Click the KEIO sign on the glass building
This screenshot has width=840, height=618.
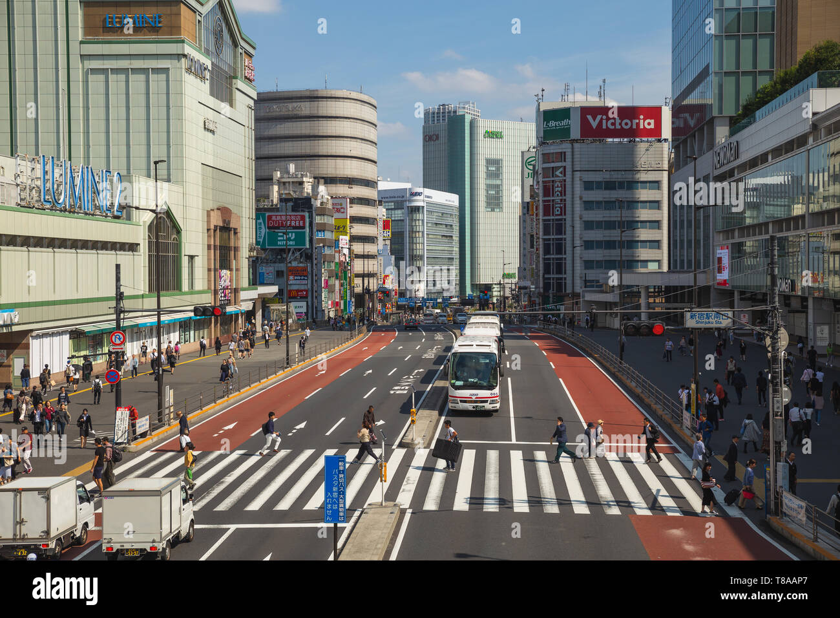[x=415, y=193]
